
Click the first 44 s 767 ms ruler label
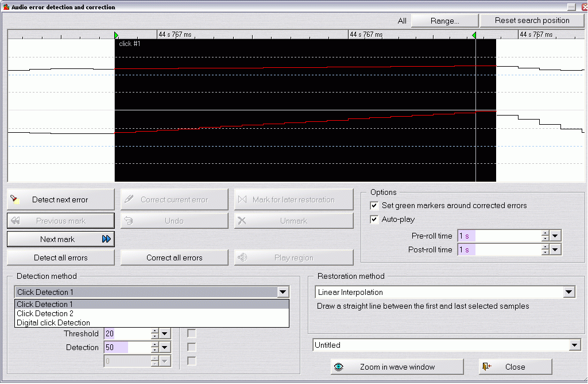pyautogui.click(x=175, y=34)
